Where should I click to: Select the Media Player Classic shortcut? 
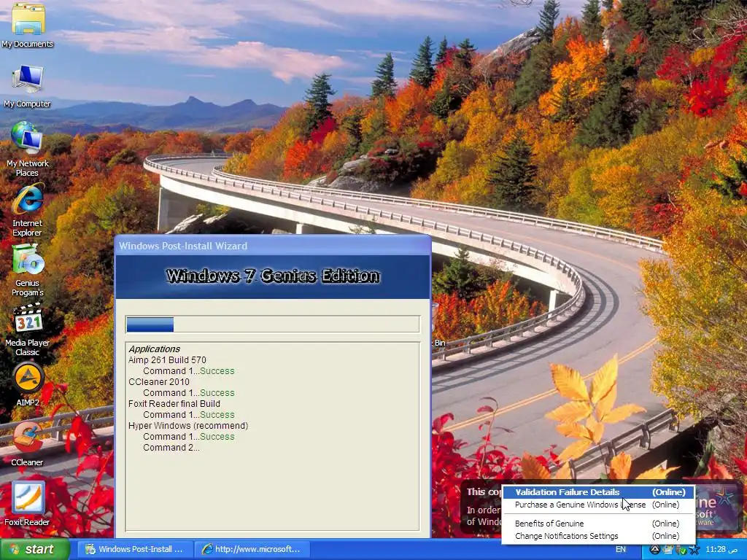pyautogui.click(x=27, y=330)
